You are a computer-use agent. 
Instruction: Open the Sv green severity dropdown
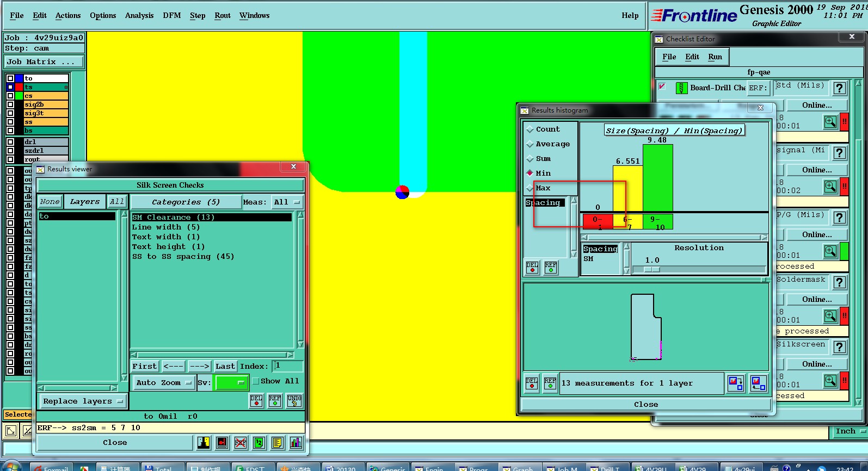[232, 383]
